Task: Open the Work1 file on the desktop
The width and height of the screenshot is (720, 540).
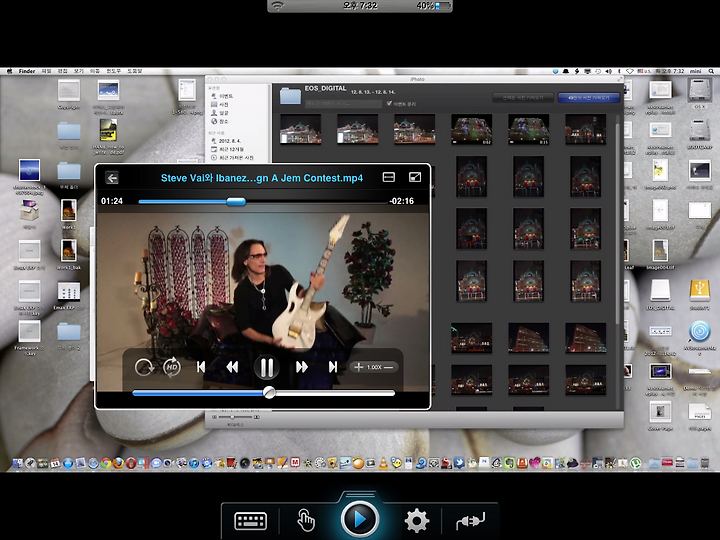Action: click(69, 211)
